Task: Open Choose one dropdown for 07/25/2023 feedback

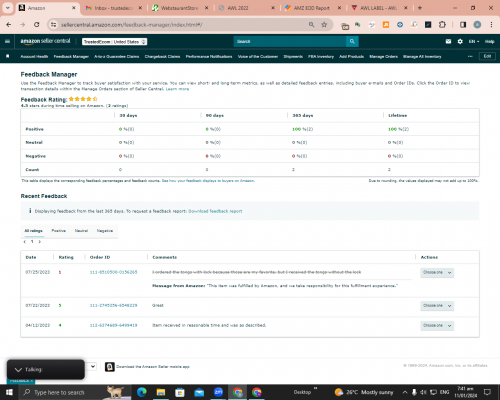Action: 437,273
